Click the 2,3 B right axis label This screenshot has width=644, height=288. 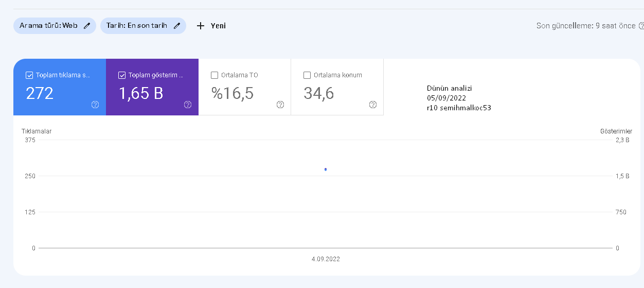point(622,140)
